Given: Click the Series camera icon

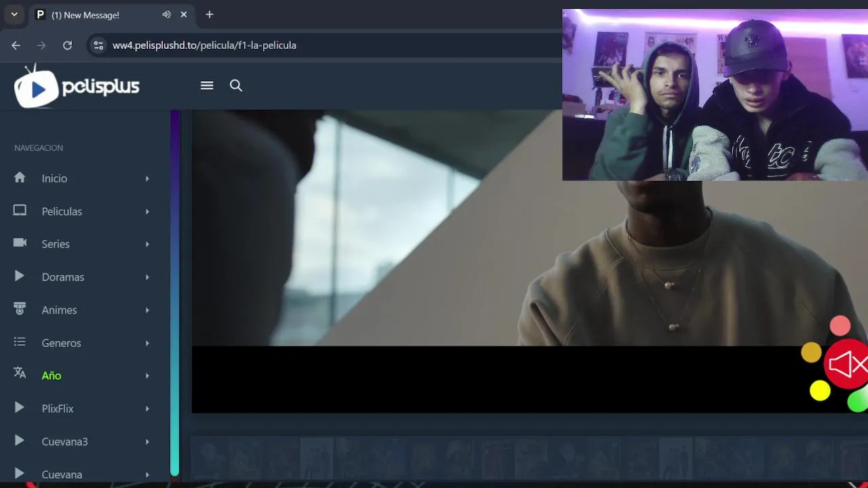Looking at the screenshot, I should 20,243.
